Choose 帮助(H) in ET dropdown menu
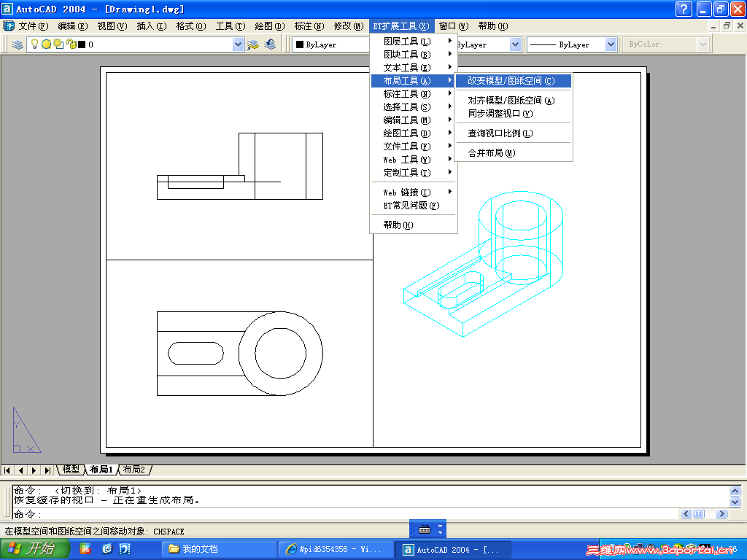The image size is (747, 560). coord(414,225)
